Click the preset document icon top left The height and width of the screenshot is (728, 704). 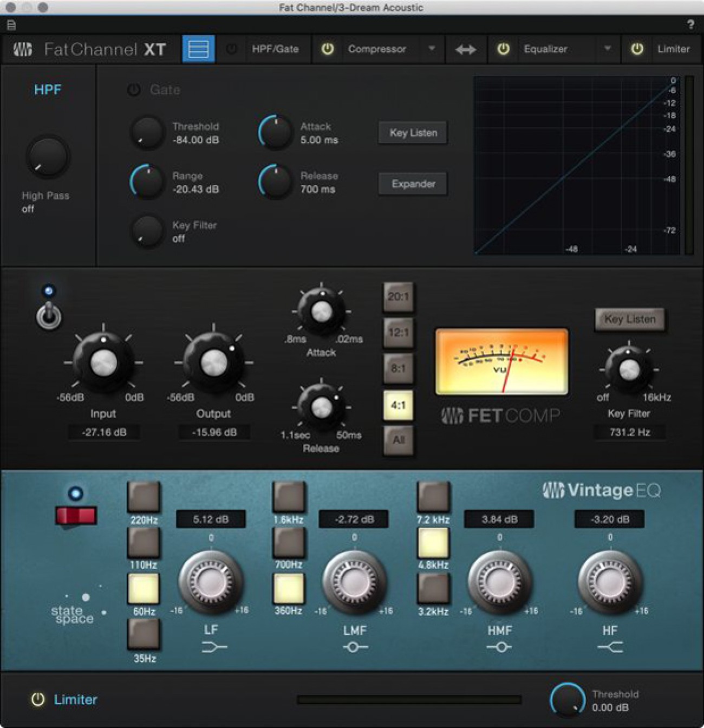pos(11,25)
